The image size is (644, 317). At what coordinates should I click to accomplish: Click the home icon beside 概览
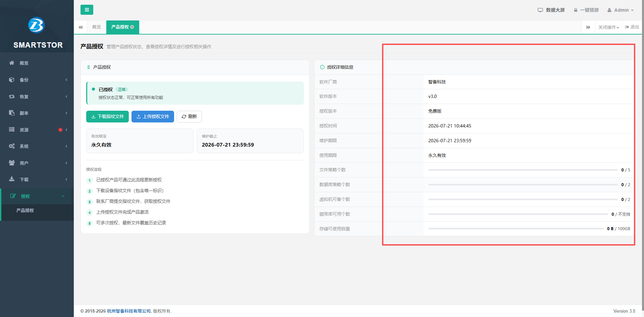12,63
